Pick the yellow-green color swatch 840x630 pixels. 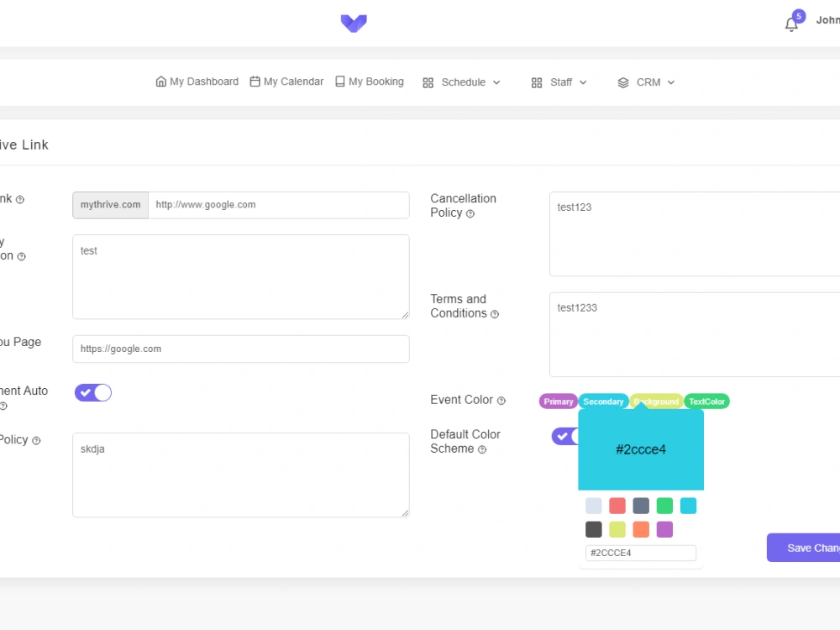[617, 529]
